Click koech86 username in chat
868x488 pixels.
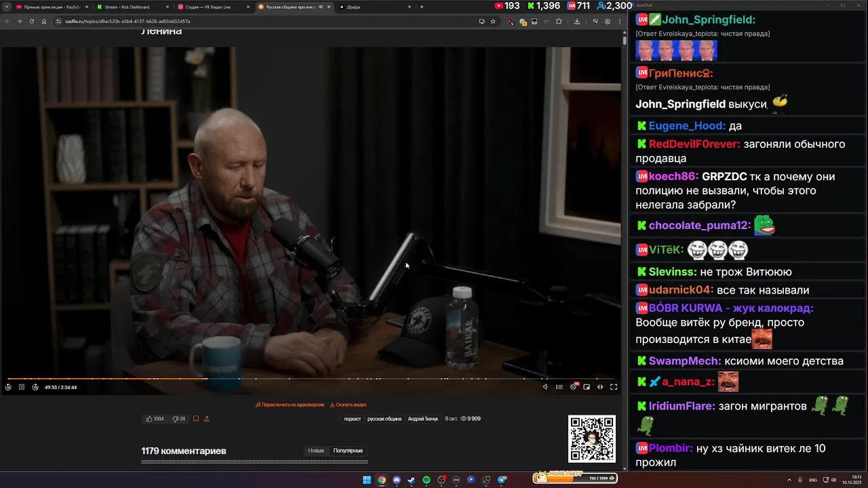pyautogui.click(x=673, y=176)
